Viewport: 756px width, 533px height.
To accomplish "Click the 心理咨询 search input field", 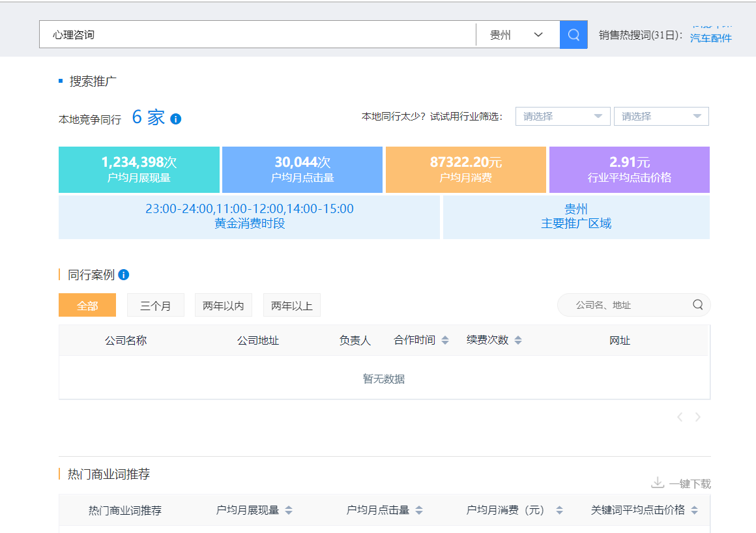I will click(257, 35).
